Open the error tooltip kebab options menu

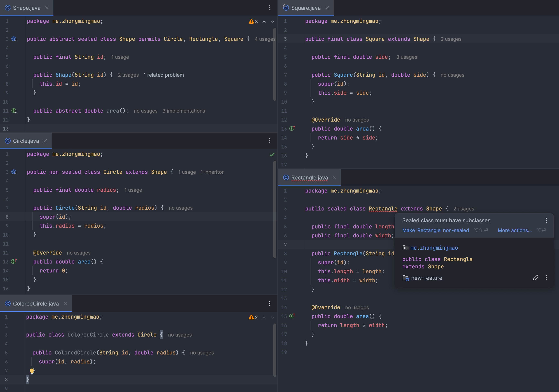[546, 221]
